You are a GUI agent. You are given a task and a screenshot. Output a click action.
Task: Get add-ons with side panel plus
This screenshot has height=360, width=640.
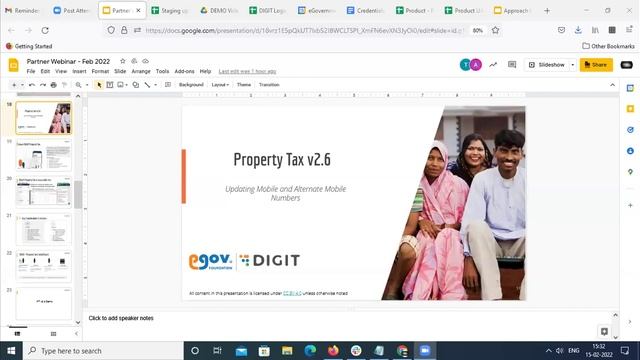click(630, 205)
